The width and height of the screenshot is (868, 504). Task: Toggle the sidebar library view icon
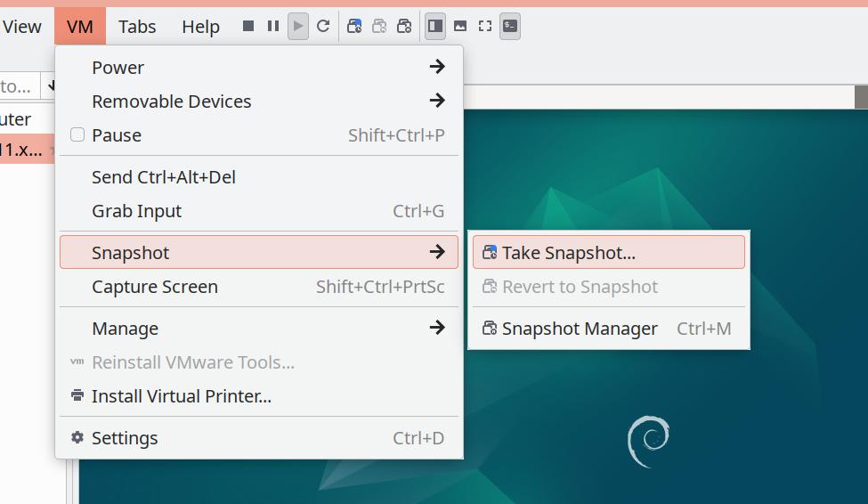pos(435,26)
